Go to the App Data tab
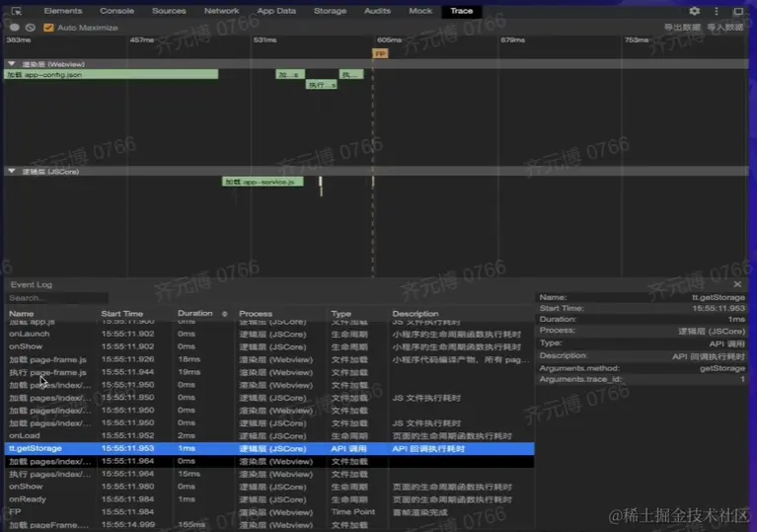 (276, 11)
